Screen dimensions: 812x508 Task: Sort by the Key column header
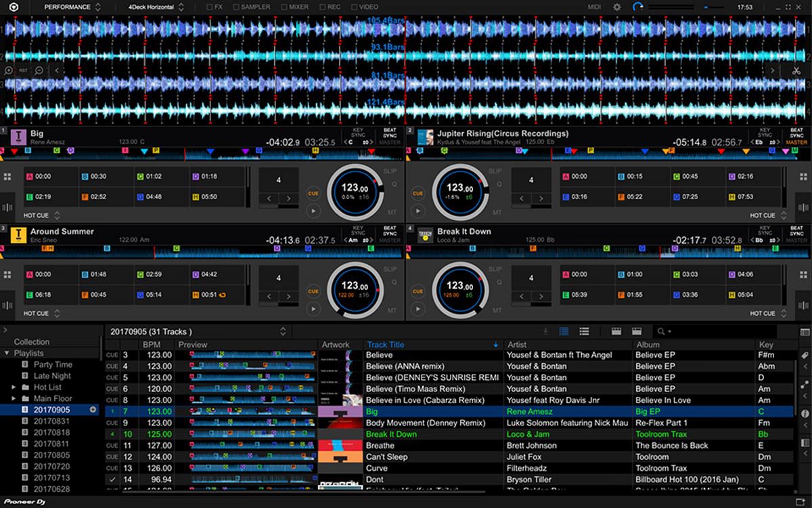click(x=775, y=345)
